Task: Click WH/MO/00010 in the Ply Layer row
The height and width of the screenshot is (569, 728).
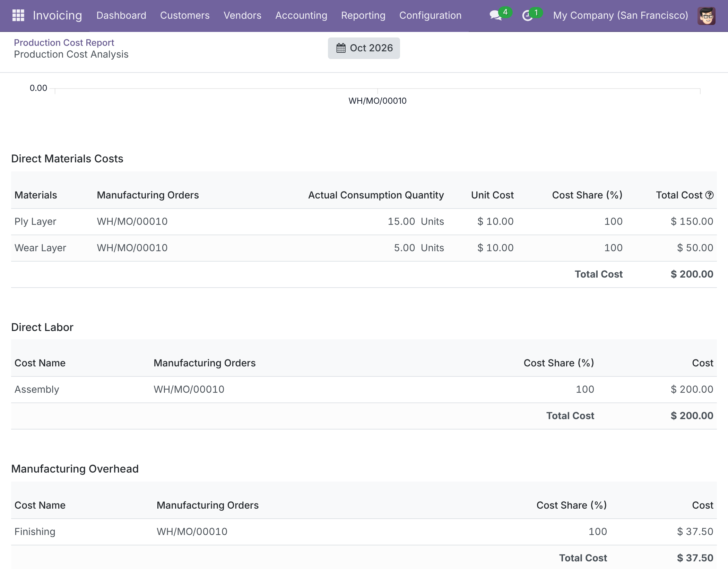Action: (x=132, y=221)
